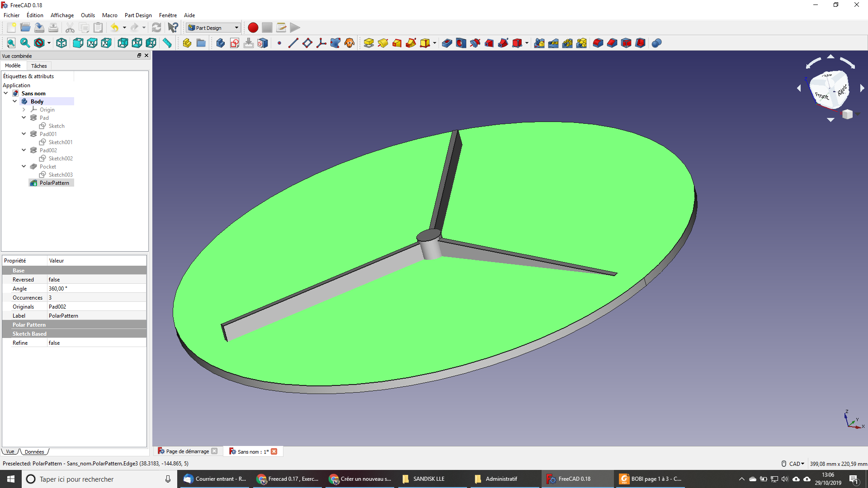
Task: Click the Pocket feature icon
Action: (447, 43)
